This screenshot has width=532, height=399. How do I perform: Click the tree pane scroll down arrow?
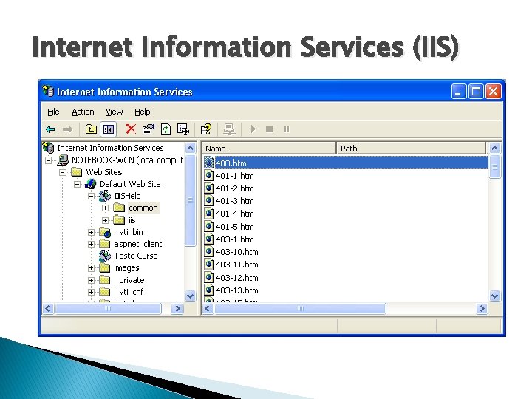[x=191, y=296]
